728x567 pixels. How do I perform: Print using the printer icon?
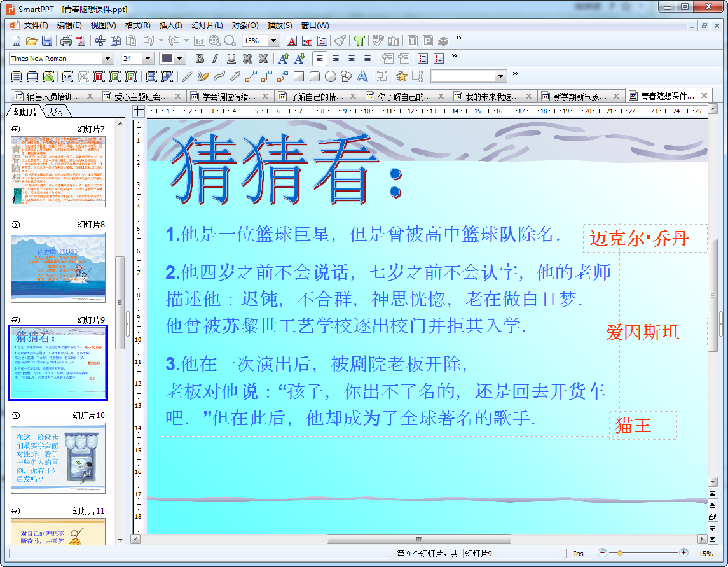66,41
